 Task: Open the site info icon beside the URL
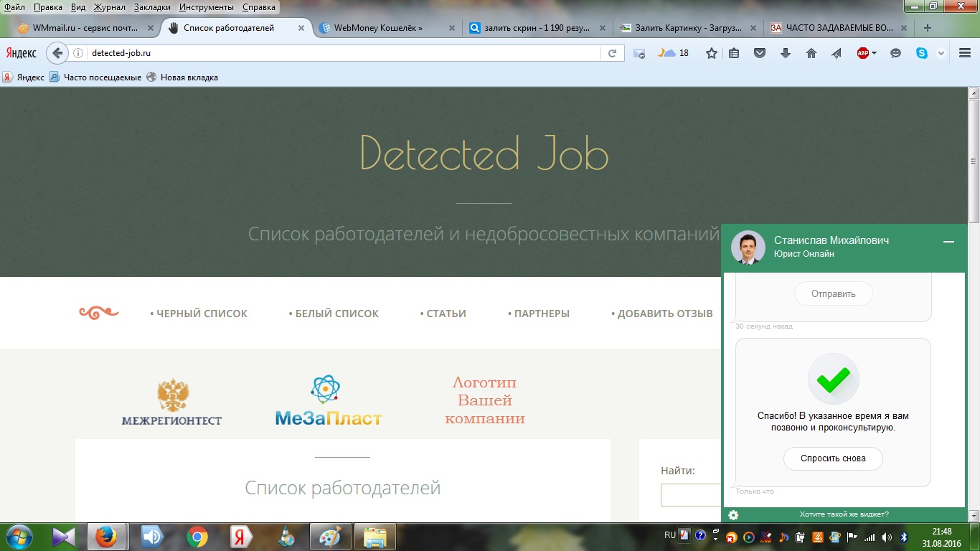click(x=80, y=53)
